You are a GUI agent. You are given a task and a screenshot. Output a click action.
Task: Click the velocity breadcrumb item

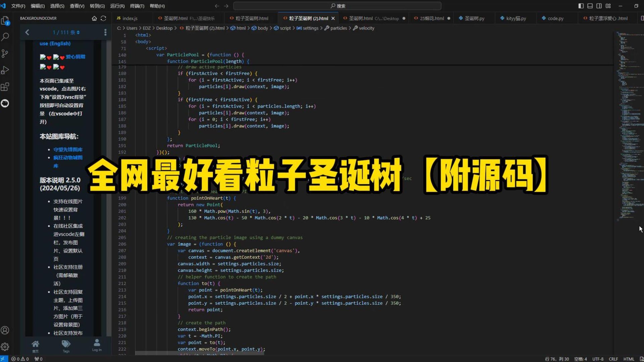point(366,28)
